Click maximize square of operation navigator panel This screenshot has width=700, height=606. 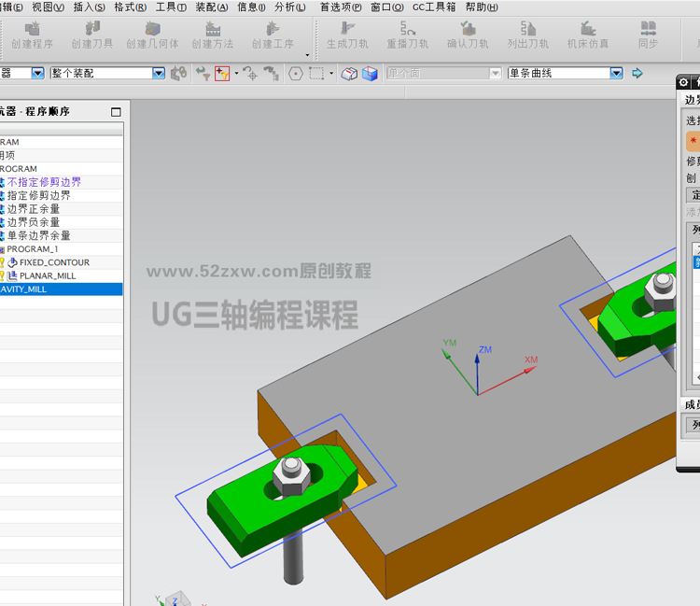(116, 112)
